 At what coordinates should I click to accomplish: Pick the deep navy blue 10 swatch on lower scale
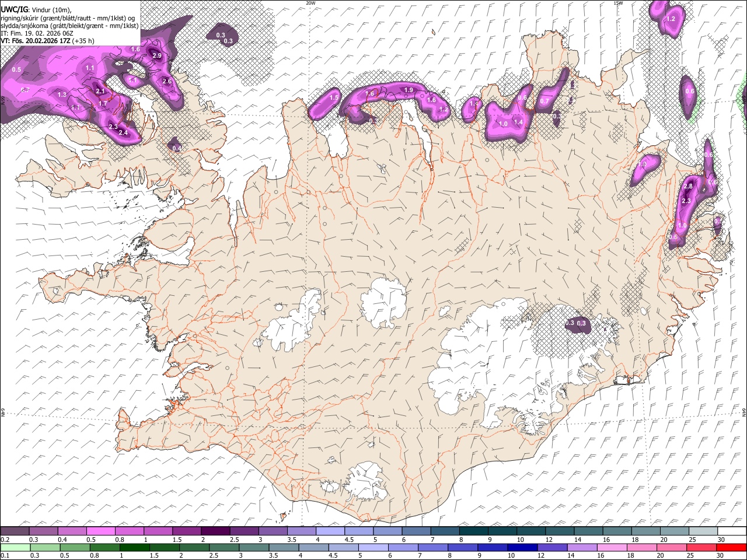pos(523,547)
